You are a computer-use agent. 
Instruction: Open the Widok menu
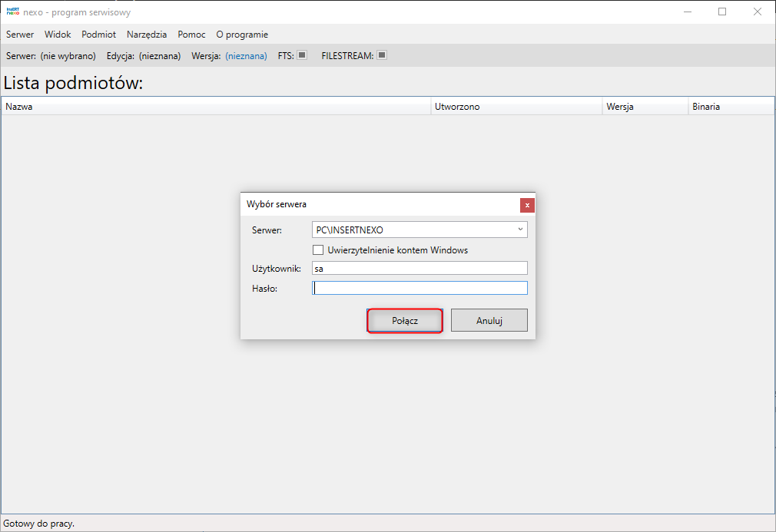click(58, 35)
